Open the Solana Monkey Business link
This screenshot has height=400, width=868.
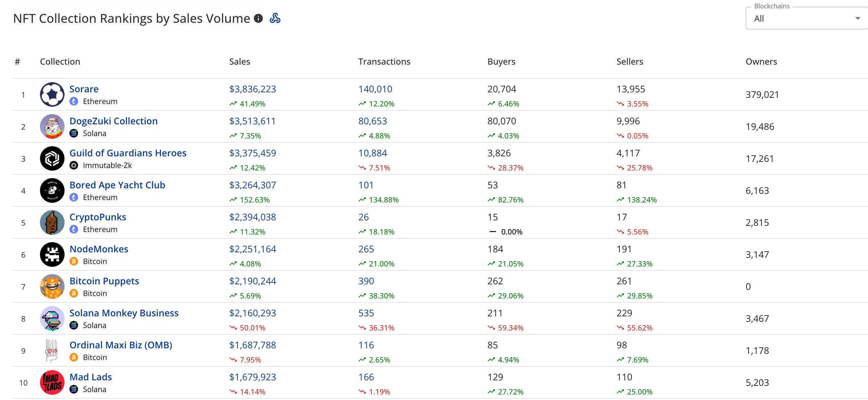(124, 313)
